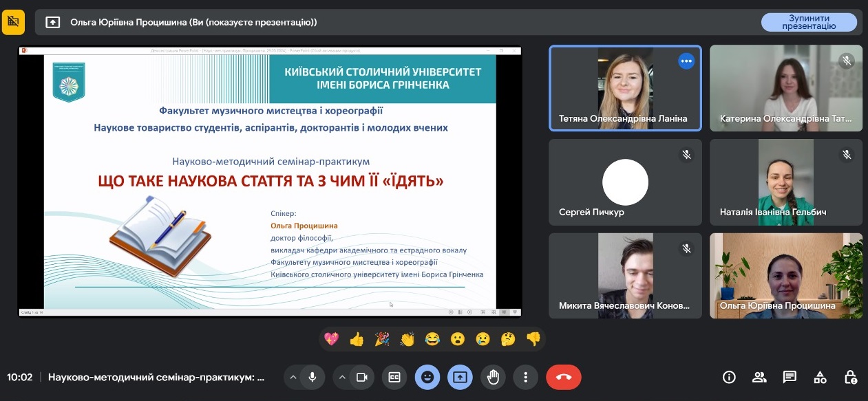Click the thumbs down emoji reaction

click(x=533, y=338)
